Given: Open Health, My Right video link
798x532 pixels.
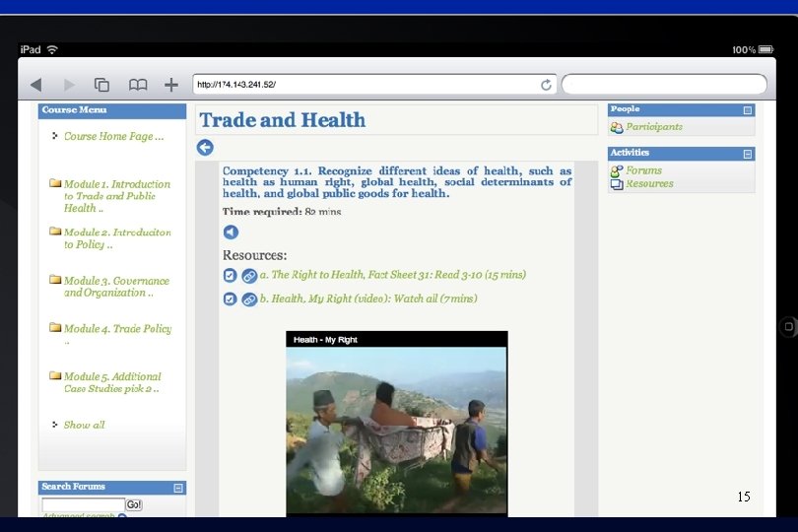Looking at the screenshot, I should (368, 299).
